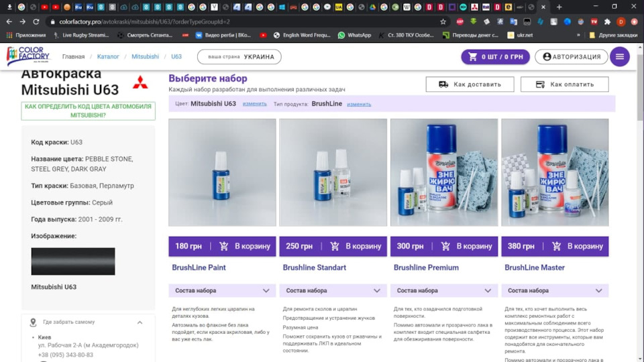644x362 pixels.
Task: Open the Brushline Standart product photo
Action: tap(333, 172)
